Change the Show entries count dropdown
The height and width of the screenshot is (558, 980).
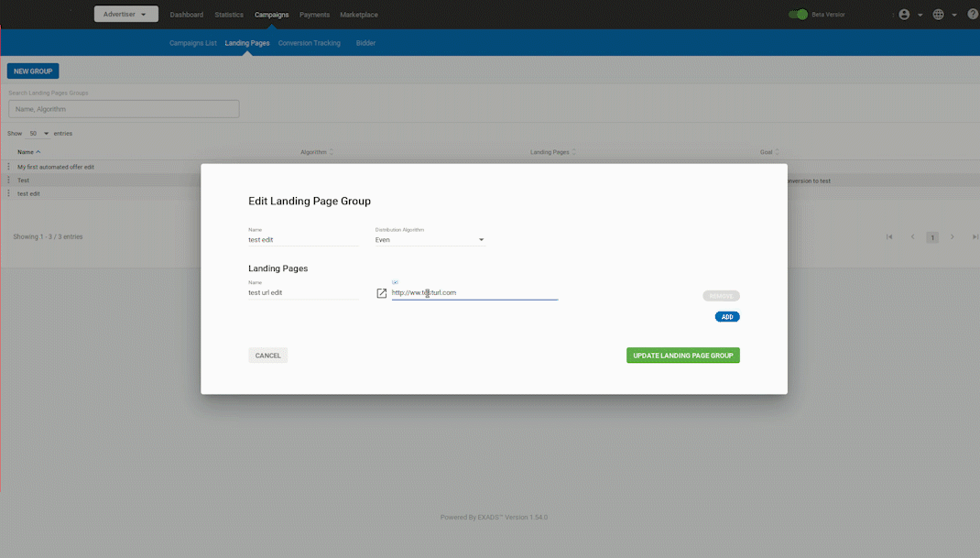tap(39, 134)
